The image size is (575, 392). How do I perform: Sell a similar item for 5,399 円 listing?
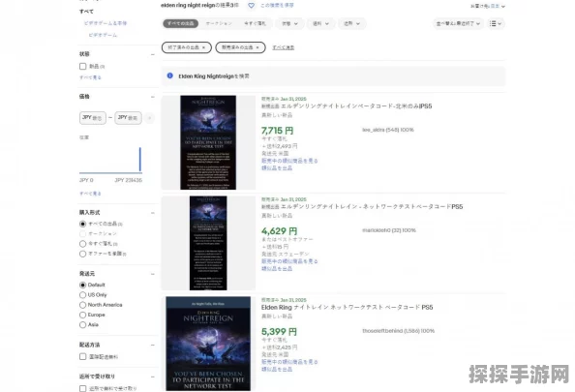pyautogui.click(x=277, y=369)
